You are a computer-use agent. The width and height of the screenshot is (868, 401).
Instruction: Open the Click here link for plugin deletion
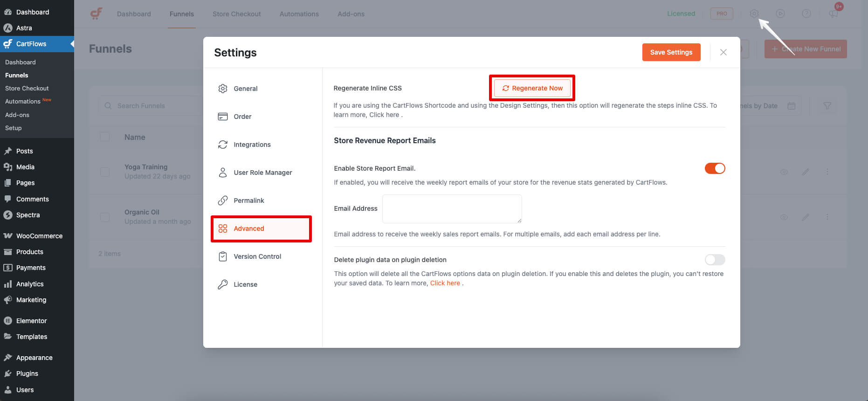click(445, 283)
